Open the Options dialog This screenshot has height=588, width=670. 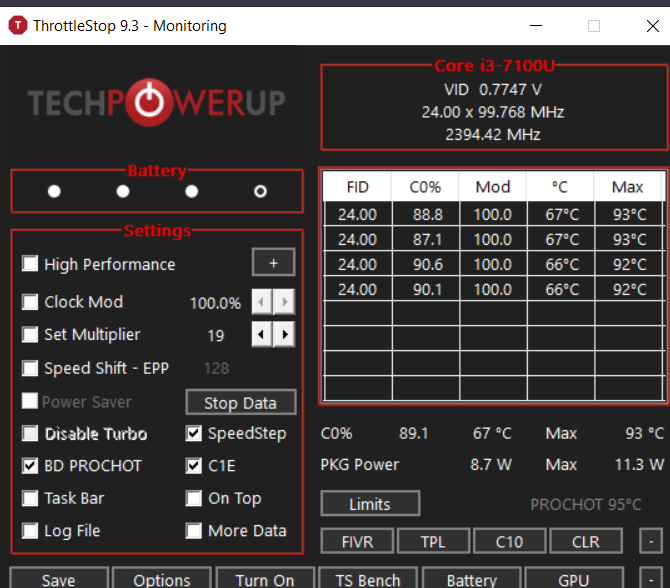[162, 579]
